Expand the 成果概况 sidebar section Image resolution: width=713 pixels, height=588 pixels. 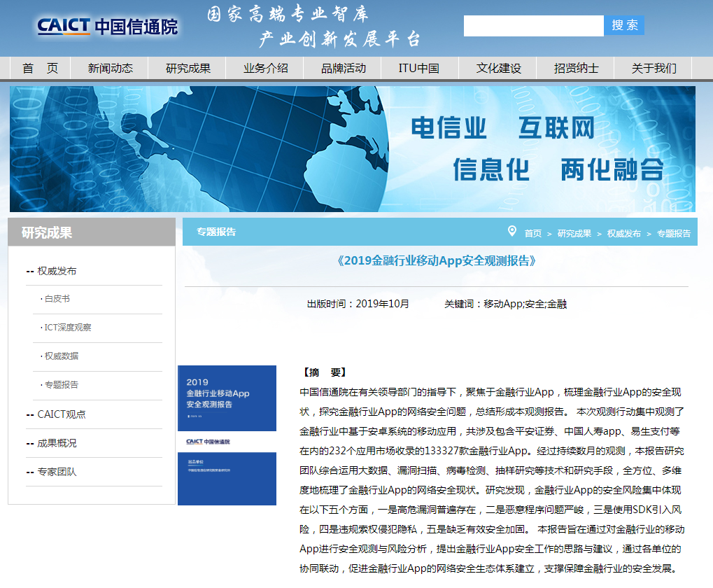pos(57,443)
